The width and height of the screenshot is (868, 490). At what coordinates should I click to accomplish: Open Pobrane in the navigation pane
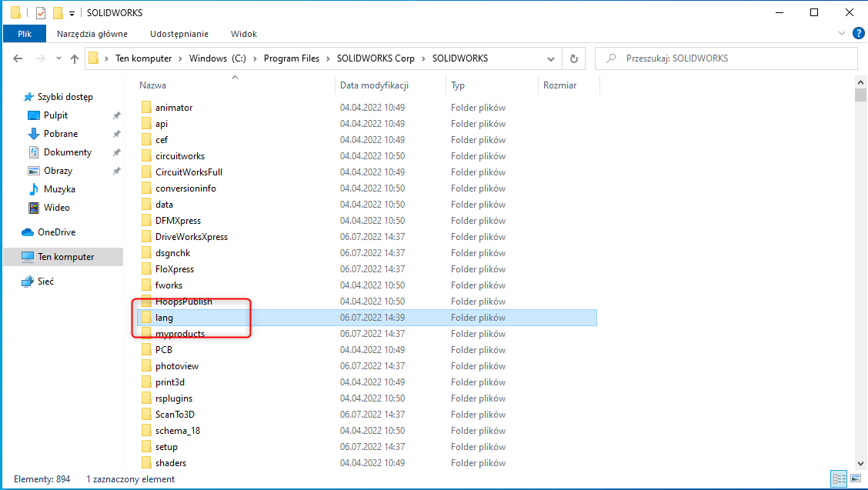[60, 133]
